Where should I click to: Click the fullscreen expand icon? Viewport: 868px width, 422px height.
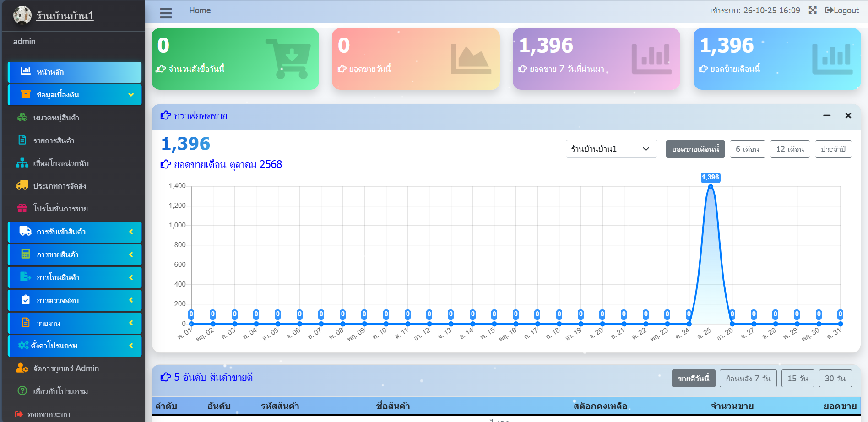coord(813,10)
